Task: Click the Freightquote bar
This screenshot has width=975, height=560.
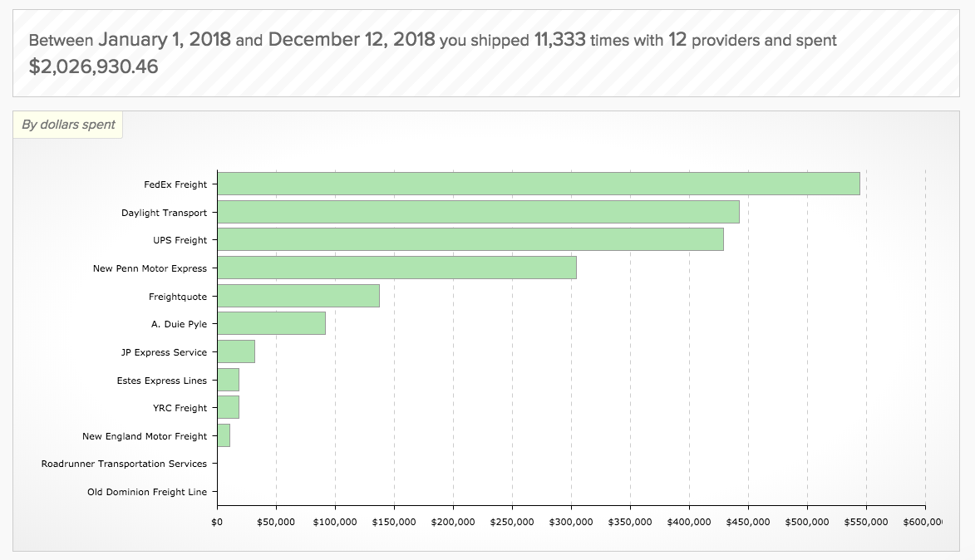Action: pyautogui.click(x=298, y=296)
